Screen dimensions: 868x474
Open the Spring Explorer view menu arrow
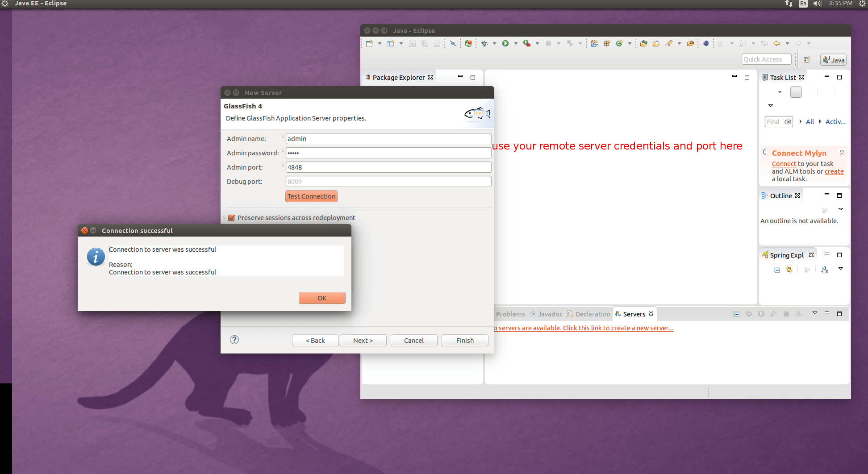click(x=841, y=269)
